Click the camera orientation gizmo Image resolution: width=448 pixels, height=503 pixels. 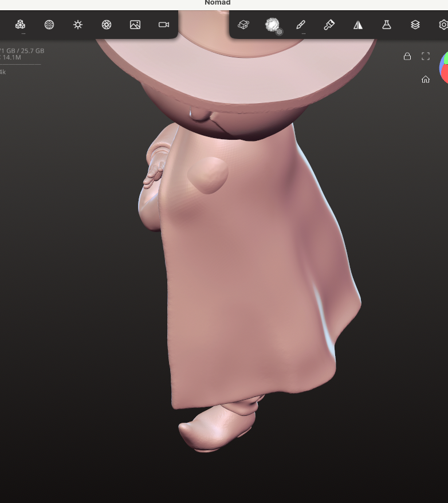(x=444, y=68)
